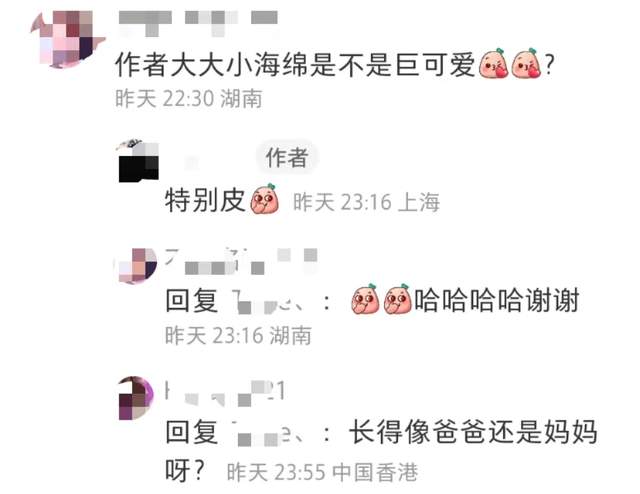This screenshot has height=494, width=640.
Task: Open the top commenter's pixelated avatar
Action: pyautogui.click(x=67, y=39)
